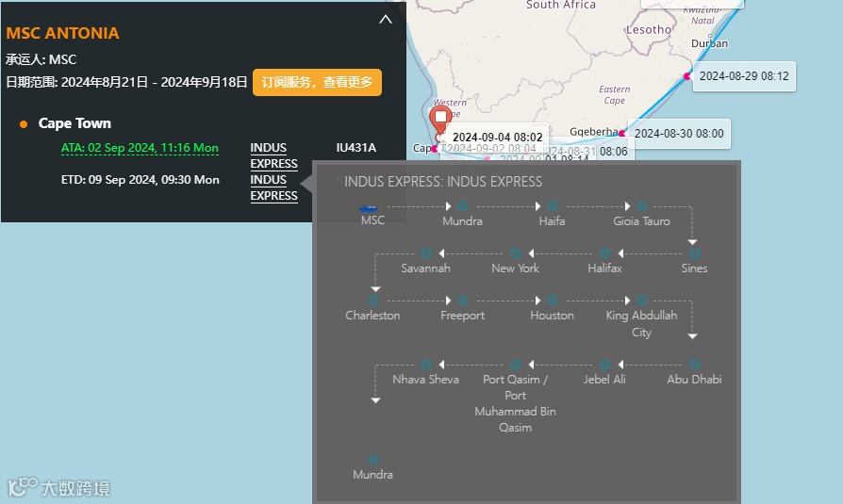Click voyage number IU431A
Screen dimensions: 843x504
coord(355,148)
